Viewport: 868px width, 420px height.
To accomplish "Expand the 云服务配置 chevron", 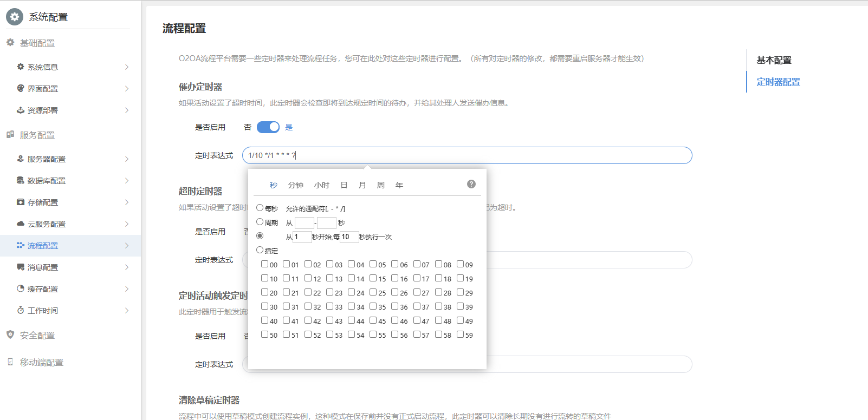I will pyautogui.click(x=127, y=224).
